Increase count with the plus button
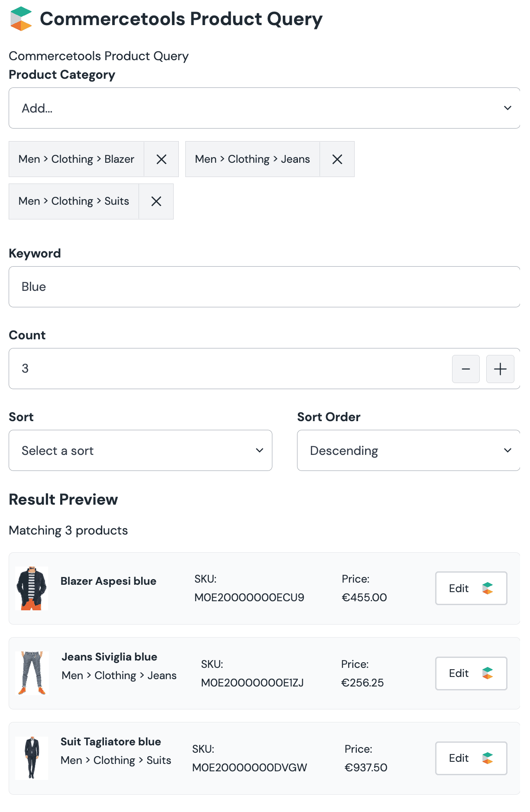The image size is (530, 812). pyautogui.click(x=500, y=369)
